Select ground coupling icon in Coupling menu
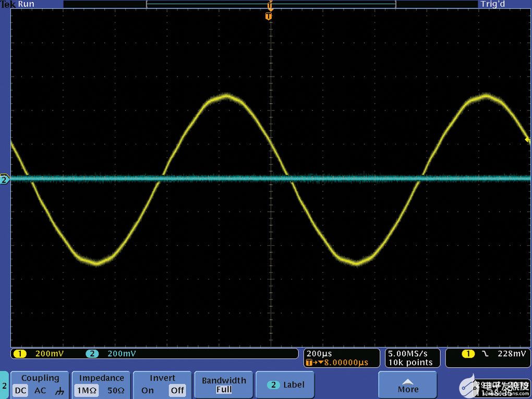Image resolution: width=532 pixels, height=399 pixels. (59, 390)
